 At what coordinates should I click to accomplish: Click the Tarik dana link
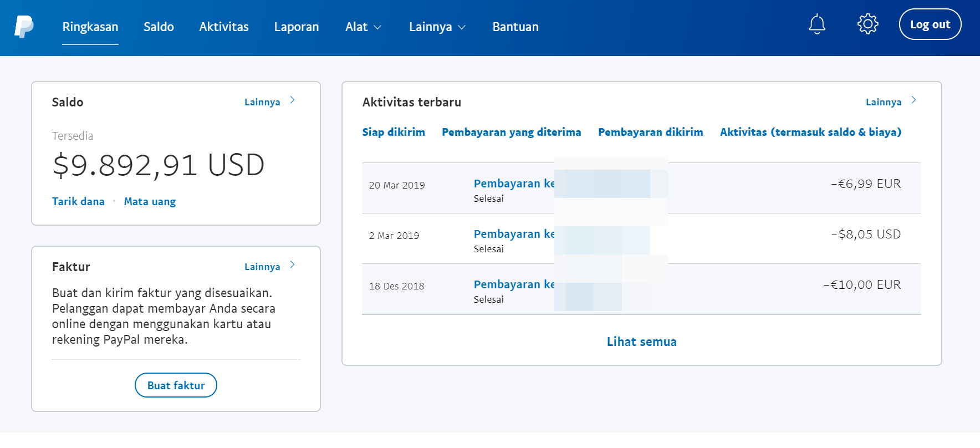click(x=78, y=201)
